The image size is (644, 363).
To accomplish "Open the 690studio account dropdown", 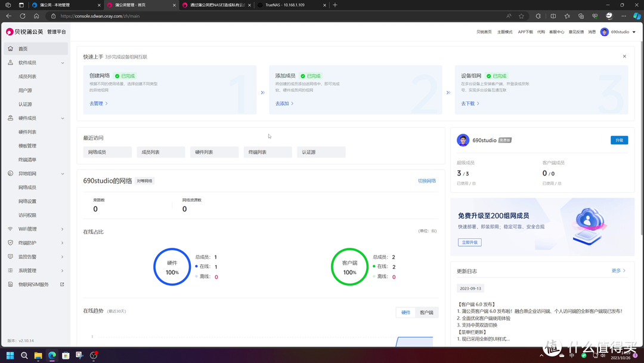I will coord(618,32).
